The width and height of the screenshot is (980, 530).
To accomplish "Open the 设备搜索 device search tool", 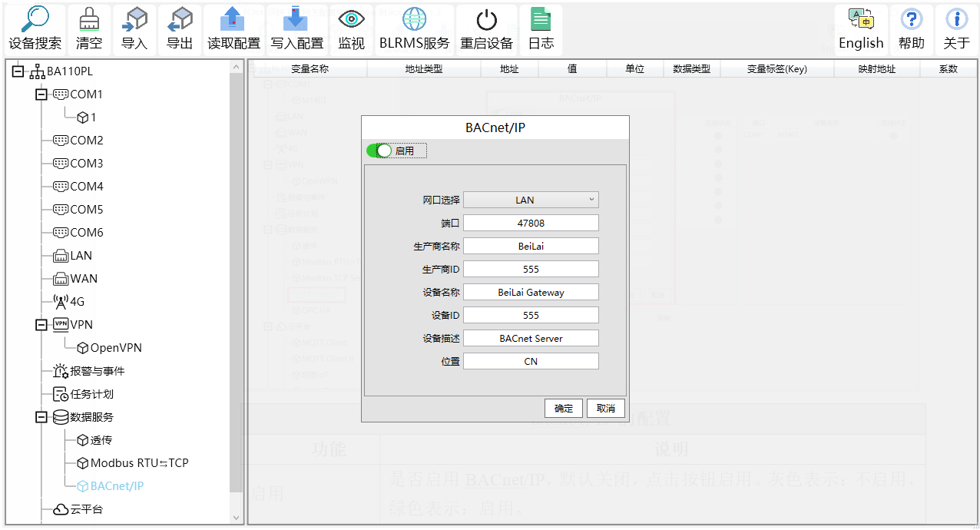I will pyautogui.click(x=36, y=28).
